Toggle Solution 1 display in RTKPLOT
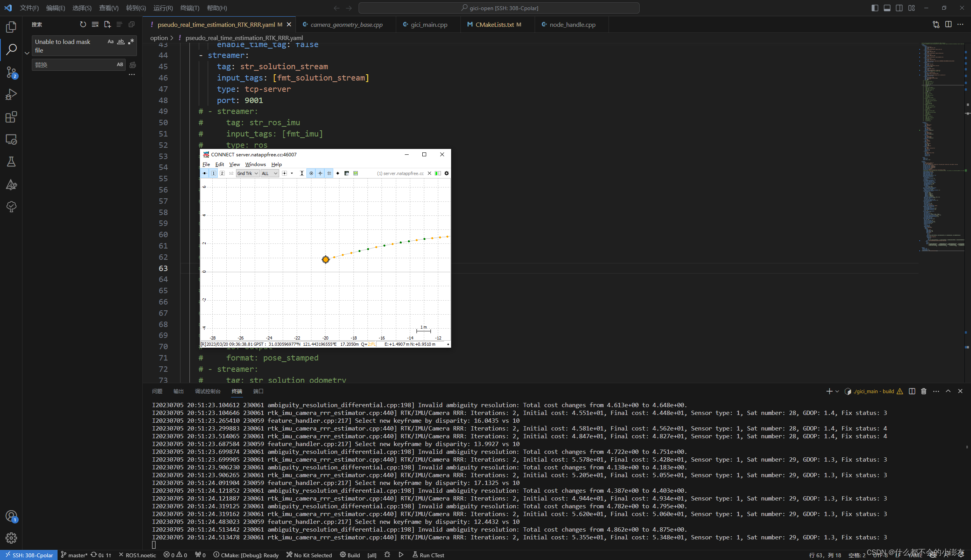Image resolution: width=971 pixels, height=560 pixels. click(x=213, y=173)
